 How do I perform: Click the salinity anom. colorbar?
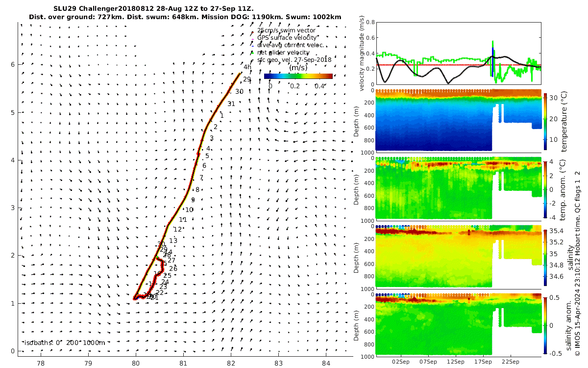[546, 325]
